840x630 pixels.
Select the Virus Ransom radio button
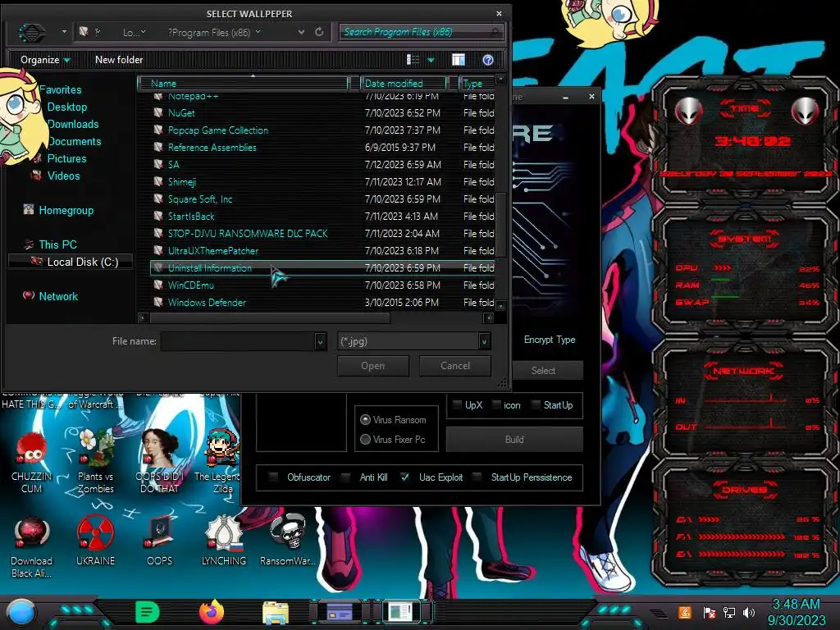(x=365, y=419)
